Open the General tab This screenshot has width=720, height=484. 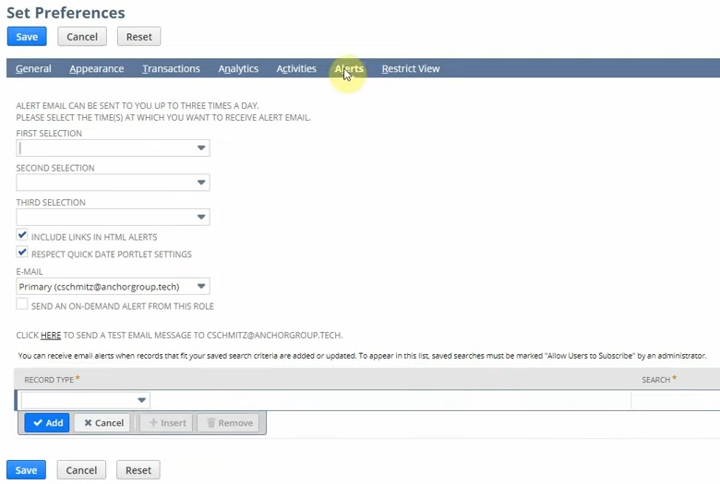click(x=34, y=68)
